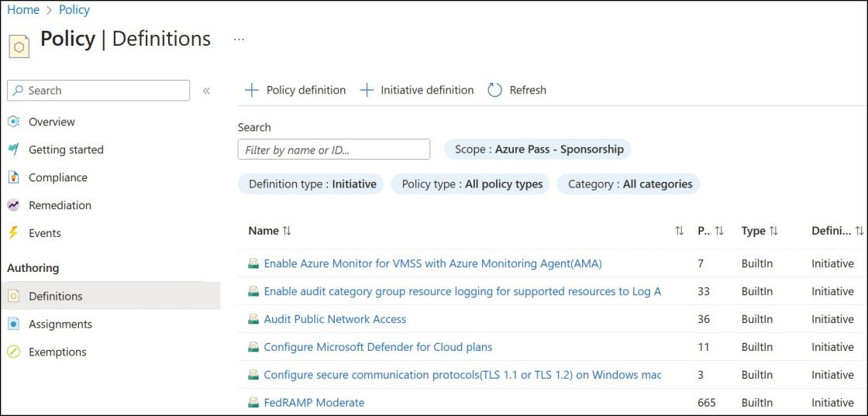
Task: Sort by Name using its sort arrows
Action: coord(287,231)
